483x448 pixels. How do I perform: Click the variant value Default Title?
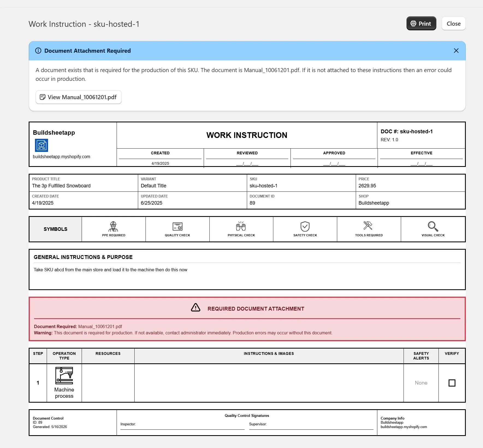pyautogui.click(x=153, y=186)
